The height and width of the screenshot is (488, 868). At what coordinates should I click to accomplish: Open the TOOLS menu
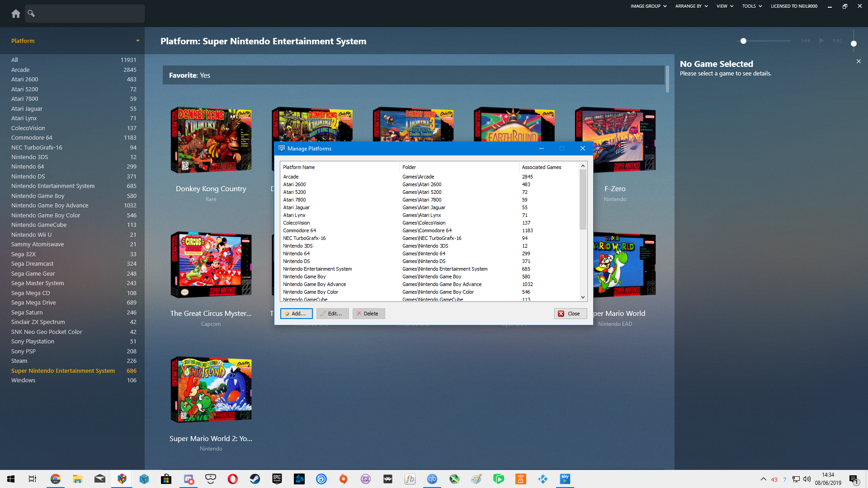pos(752,6)
